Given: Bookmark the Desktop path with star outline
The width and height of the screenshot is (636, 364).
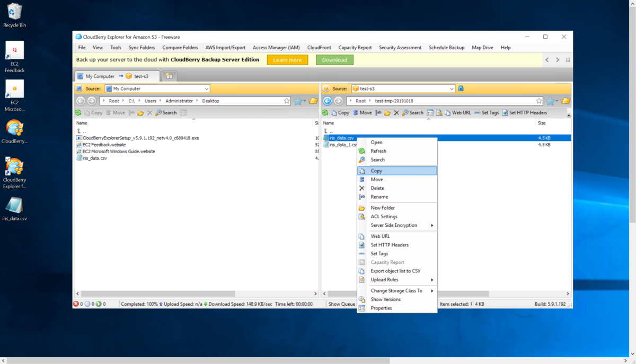Looking at the screenshot, I should 287,101.
